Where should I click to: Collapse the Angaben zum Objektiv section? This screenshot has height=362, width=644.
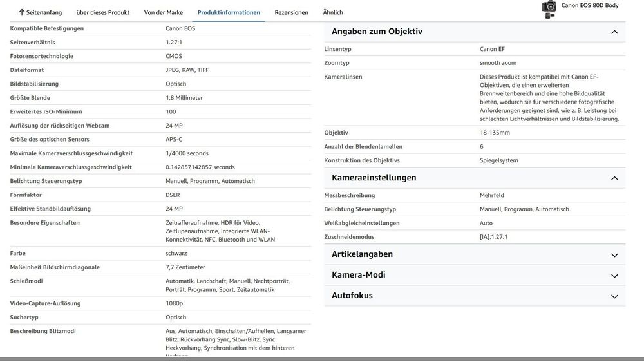point(614,32)
